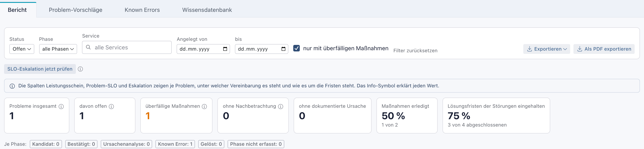Focus the alle Services search field
Image resolution: width=644 pixels, height=149 pixels.
(127, 47)
